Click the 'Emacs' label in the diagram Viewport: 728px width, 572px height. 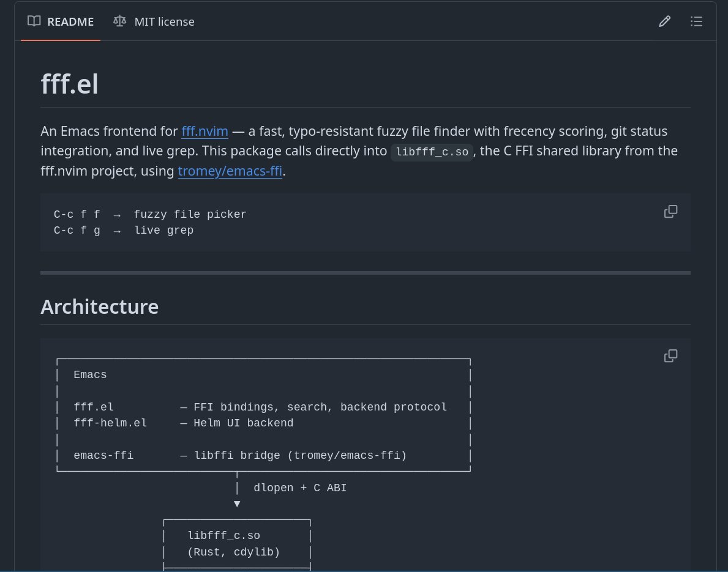[x=90, y=375]
